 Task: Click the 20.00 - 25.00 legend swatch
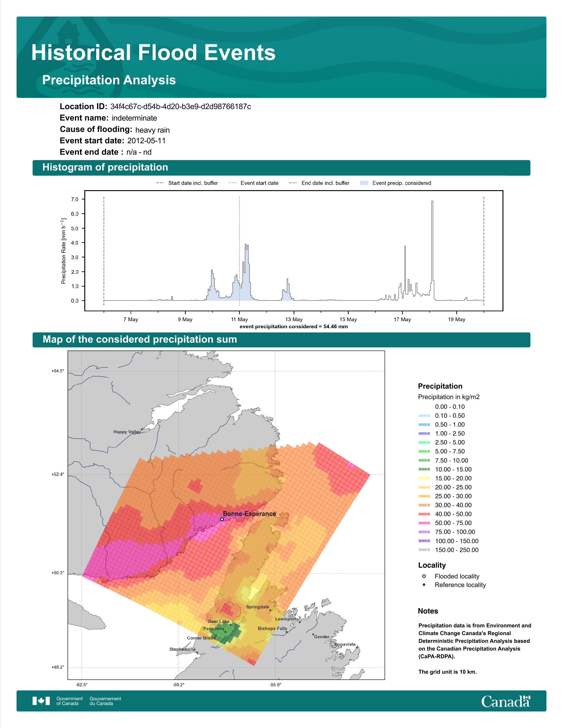(424, 487)
